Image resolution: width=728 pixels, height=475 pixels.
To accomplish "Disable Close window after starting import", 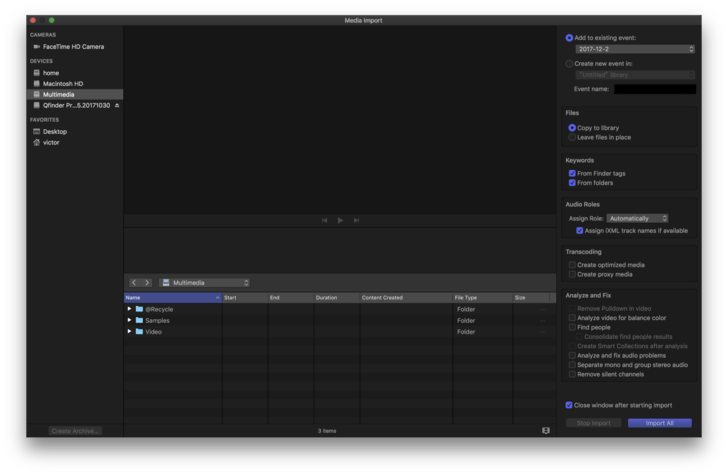I will 569,405.
